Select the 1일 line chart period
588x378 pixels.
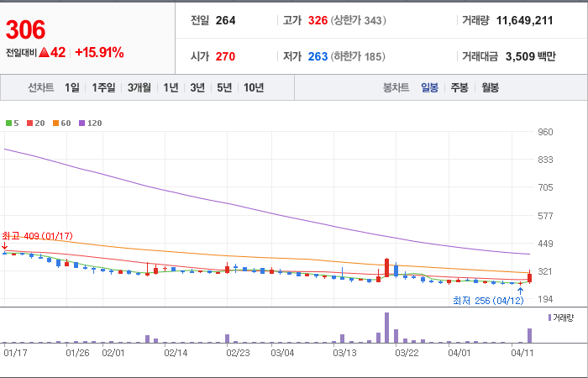click(72, 87)
